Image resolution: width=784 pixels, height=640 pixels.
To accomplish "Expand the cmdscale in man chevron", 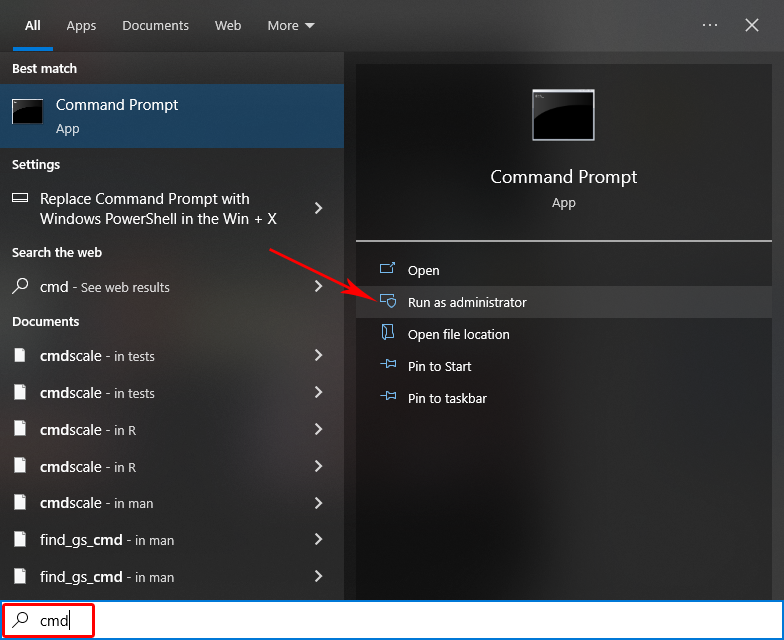I will [x=318, y=502].
